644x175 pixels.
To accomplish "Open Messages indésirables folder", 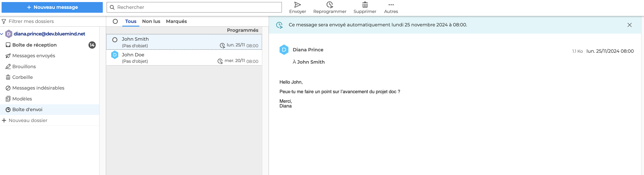I will (x=38, y=88).
